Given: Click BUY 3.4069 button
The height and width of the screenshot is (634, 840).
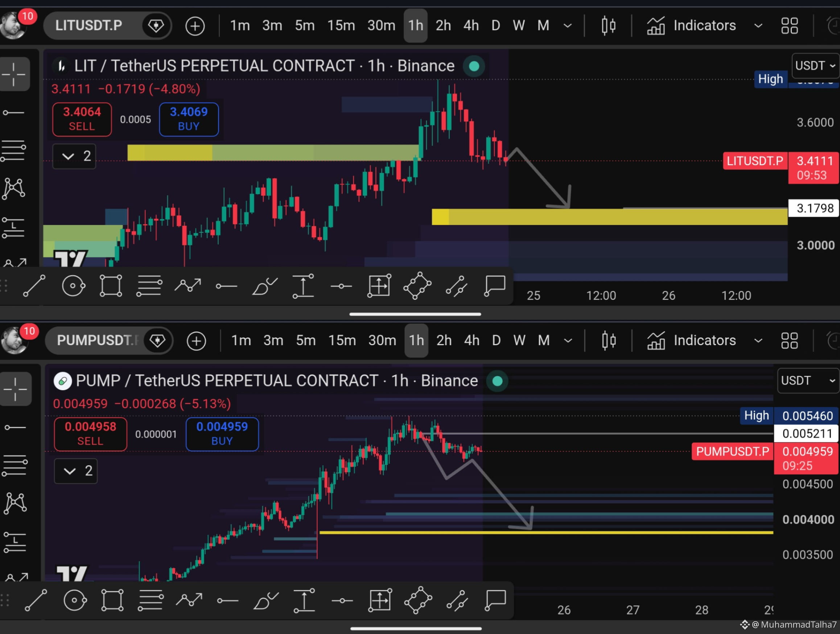Looking at the screenshot, I should click(189, 119).
